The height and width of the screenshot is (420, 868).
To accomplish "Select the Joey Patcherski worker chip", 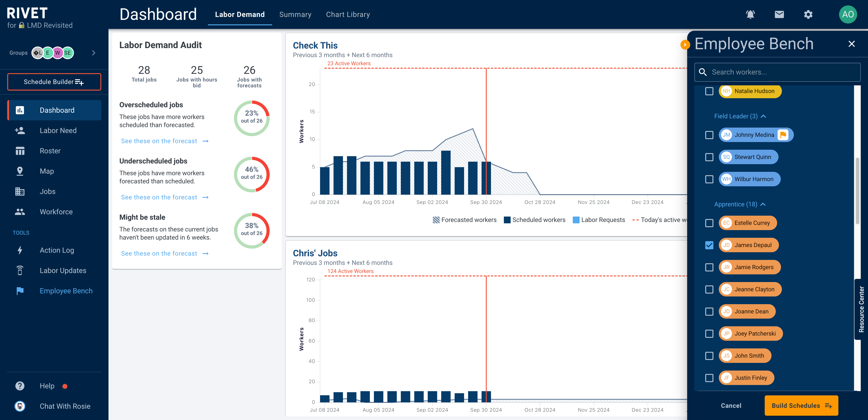I will click(x=750, y=334).
